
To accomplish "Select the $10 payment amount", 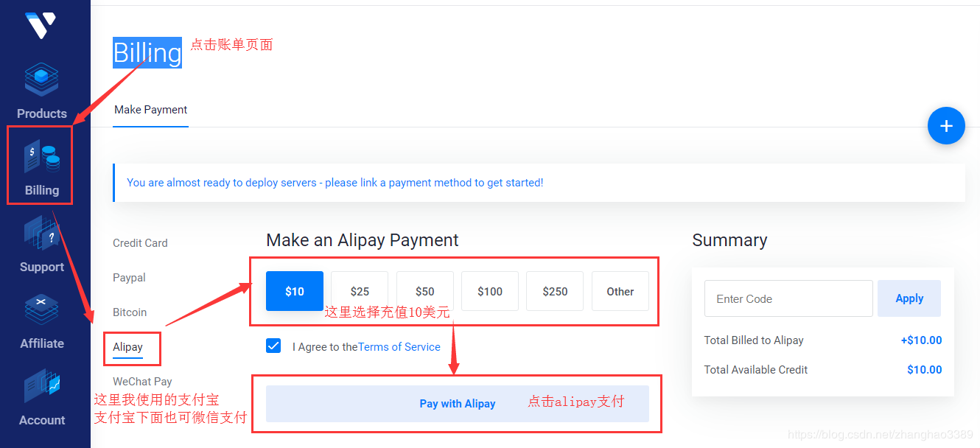I will [295, 291].
